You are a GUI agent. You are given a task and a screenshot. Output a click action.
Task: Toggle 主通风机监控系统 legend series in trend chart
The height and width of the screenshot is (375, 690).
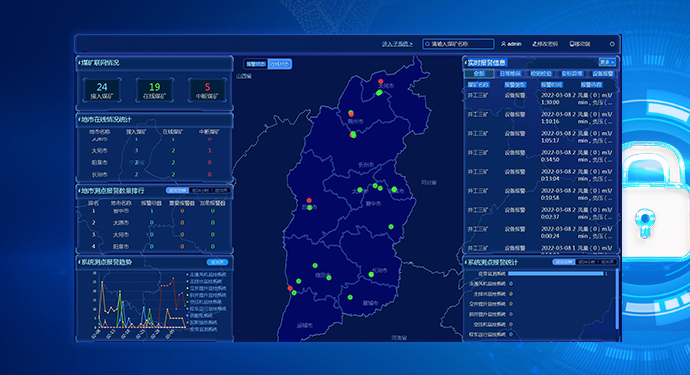click(207, 274)
